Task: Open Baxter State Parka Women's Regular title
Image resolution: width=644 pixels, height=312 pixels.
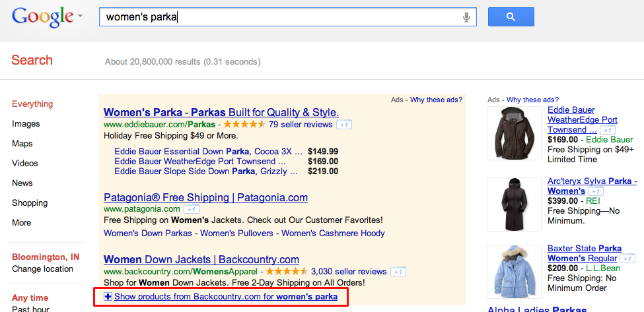Action: 585,253
